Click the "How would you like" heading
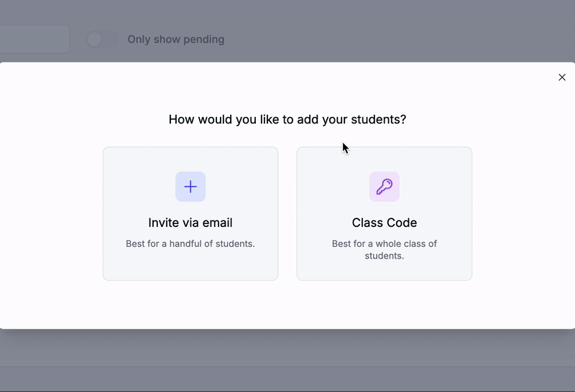This screenshot has width=575, height=392. click(x=287, y=119)
